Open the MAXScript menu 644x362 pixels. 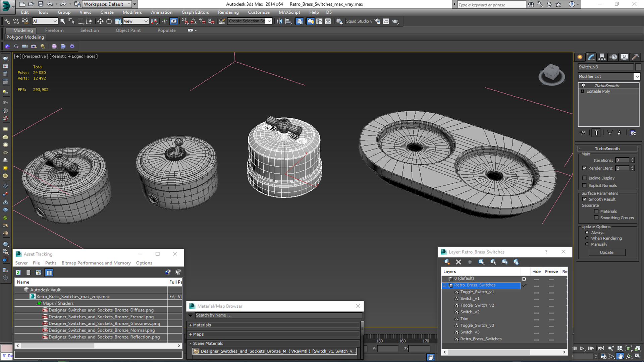coord(289,12)
